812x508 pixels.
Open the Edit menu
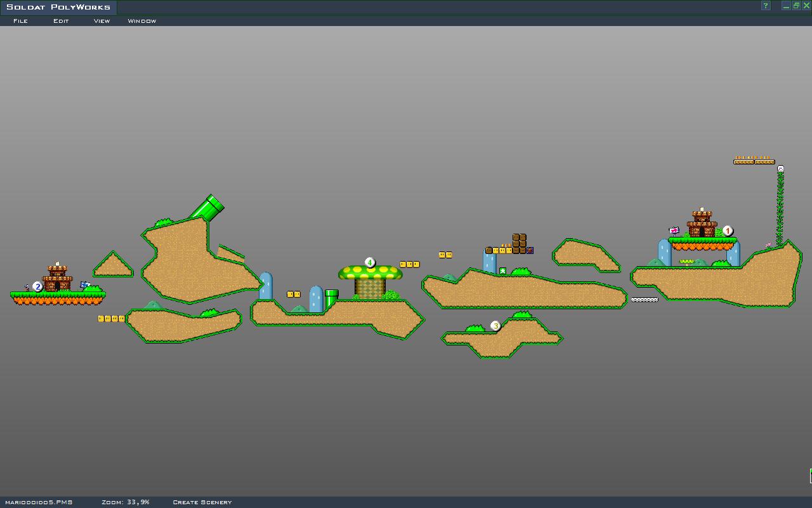61,21
